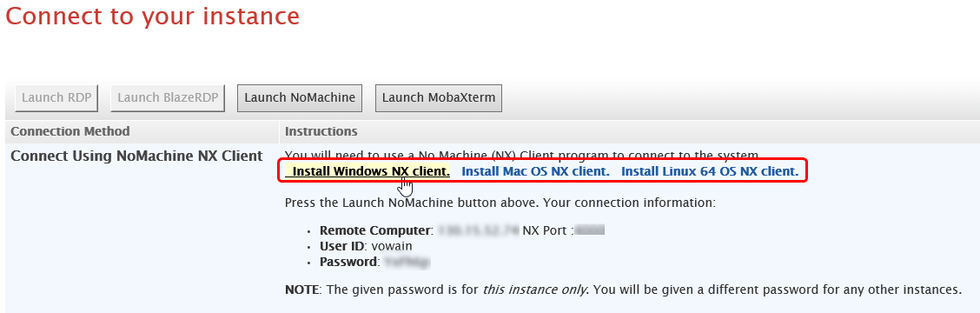Select the italic "this instance only" text
This screenshot has width=980, height=313.
tap(534, 290)
